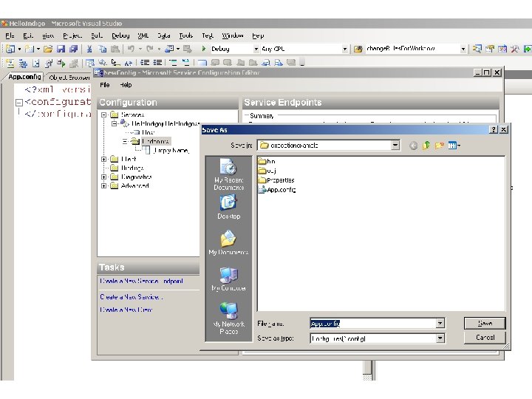Click the Find in Files icon beside search box
The width and height of the screenshot is (532, 399).
pyautogui.click(x=358, y=49)
